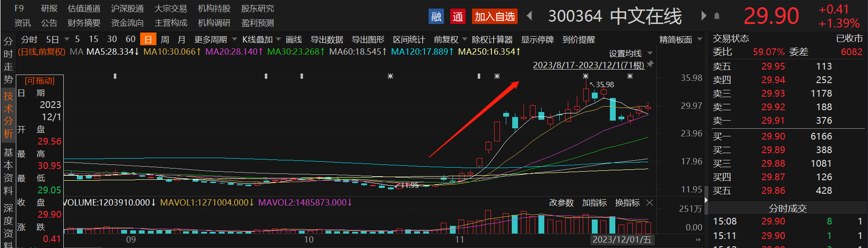Switch to 分时走势 side tab

pos(8,61)
